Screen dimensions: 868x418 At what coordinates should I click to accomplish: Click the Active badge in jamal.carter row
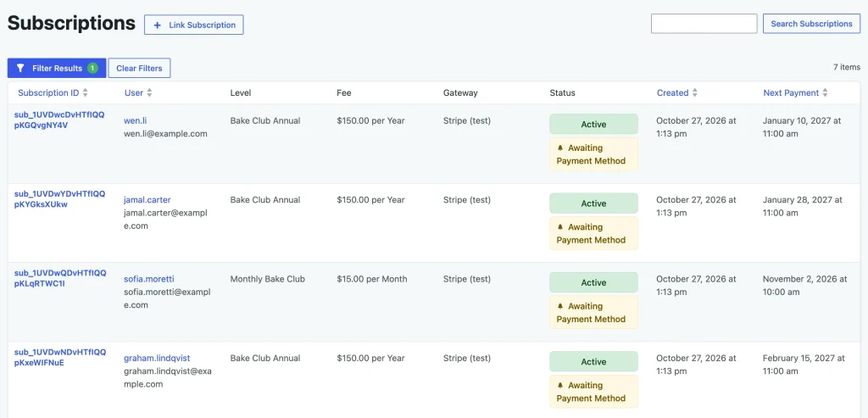[593, 203]
